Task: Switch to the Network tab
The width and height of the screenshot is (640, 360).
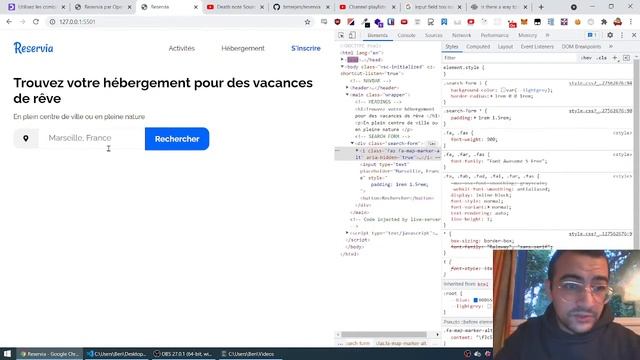Action: pyautogui.click(x=461, y=36)
